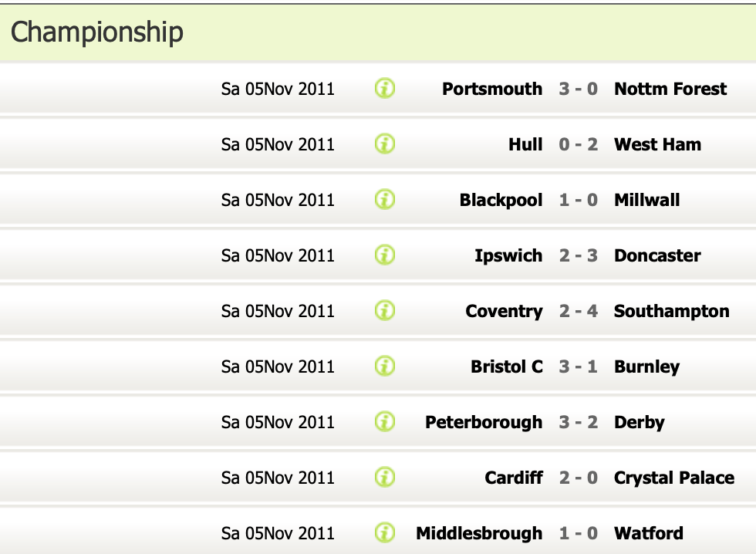Click info icon for Blackpool vs Millwall match
The height and width of the screenshot is (554, 756).
(385, 200)
